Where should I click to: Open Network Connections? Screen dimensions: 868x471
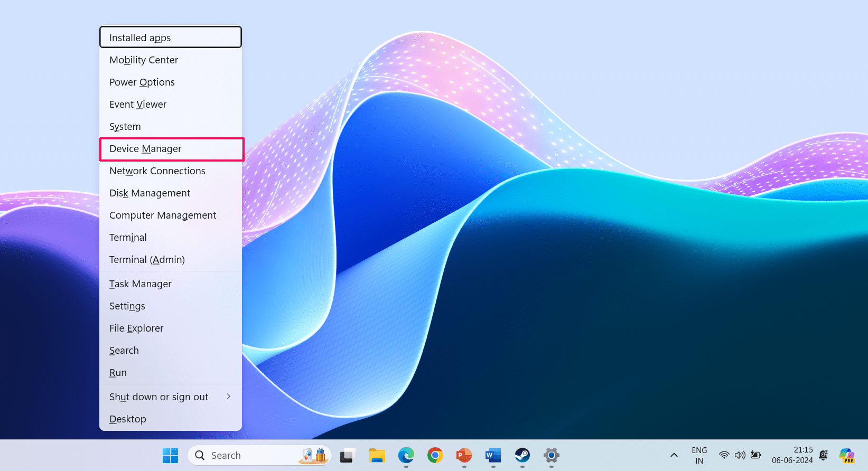tap(171, 171)
